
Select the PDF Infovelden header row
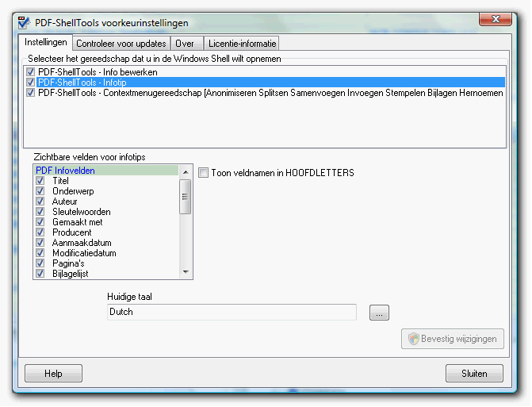pos(106,171)
